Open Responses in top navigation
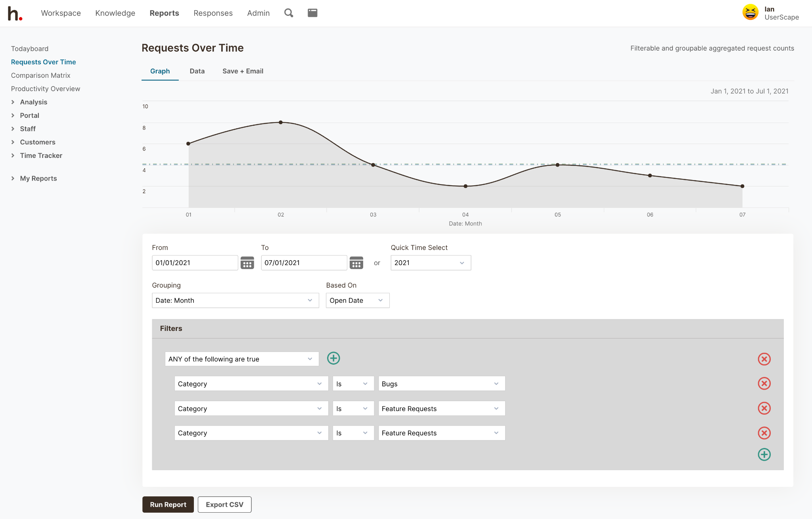The width and height of the screenshot is (812, 519). [213, 13]
